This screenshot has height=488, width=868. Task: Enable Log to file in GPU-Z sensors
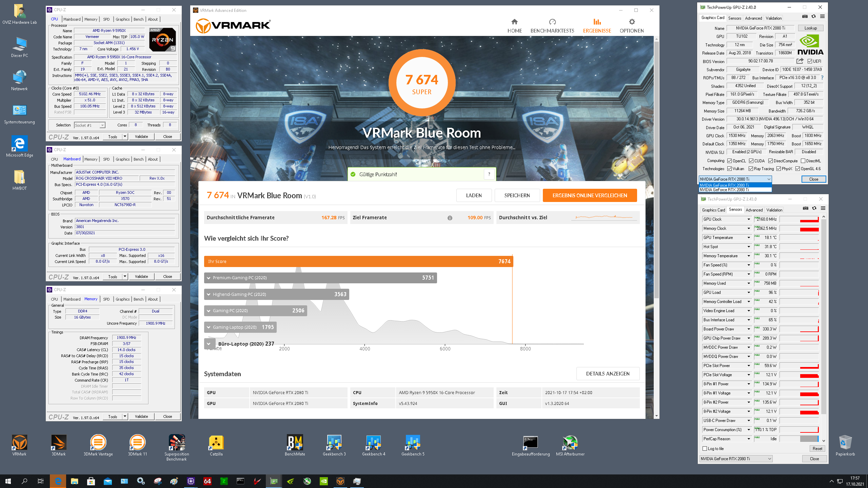[x=705, y=449]
